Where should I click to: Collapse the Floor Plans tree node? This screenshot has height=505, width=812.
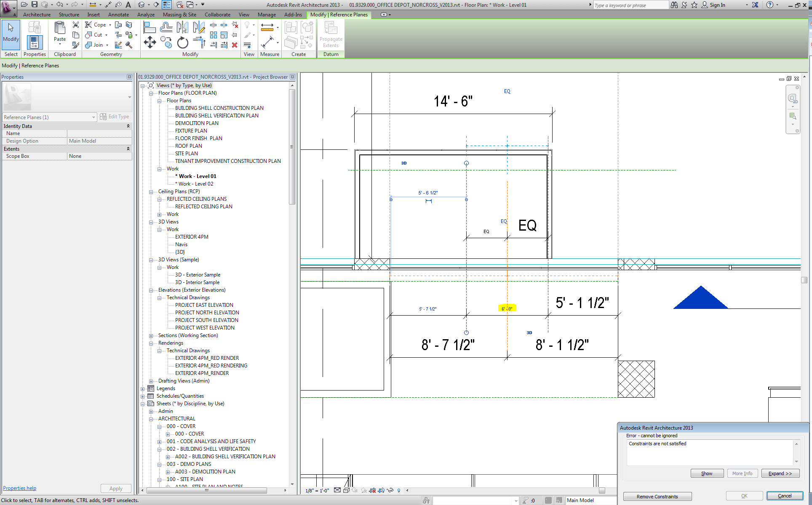(160, 101)
